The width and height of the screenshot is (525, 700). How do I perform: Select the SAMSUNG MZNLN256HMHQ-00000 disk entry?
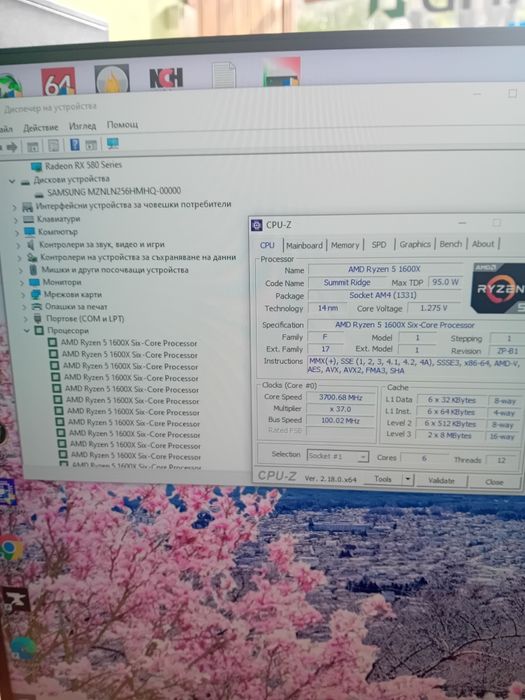pyautogui.click(x=114, y=192)
